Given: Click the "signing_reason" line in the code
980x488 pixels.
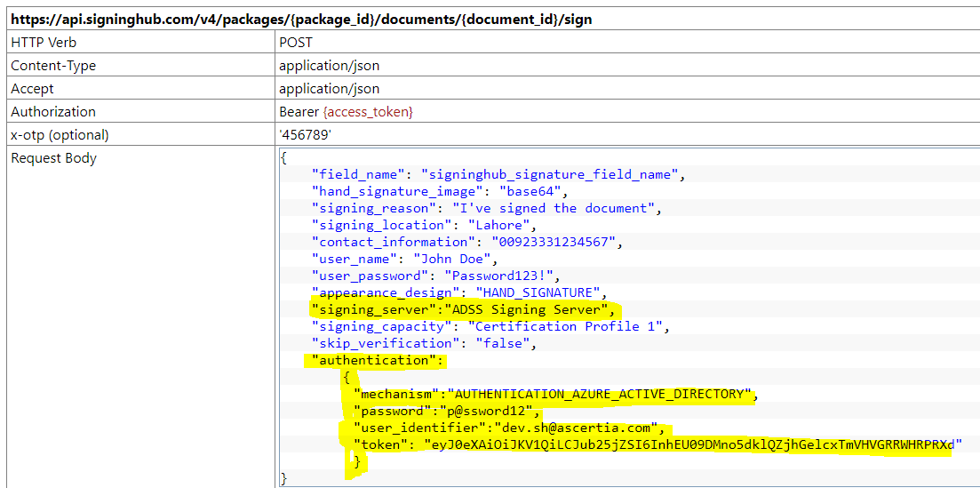Looking at the screenshot, I should (x=486, y=208).
